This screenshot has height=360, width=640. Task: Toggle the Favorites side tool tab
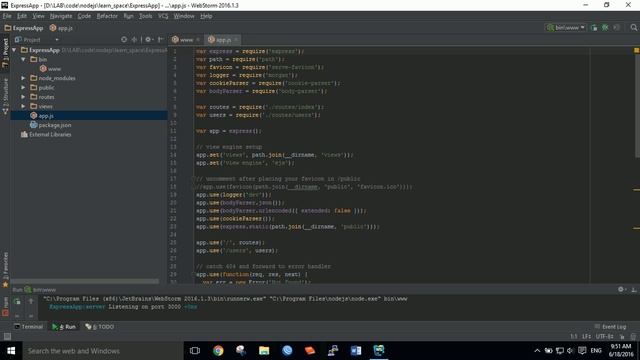coord(5,270)
